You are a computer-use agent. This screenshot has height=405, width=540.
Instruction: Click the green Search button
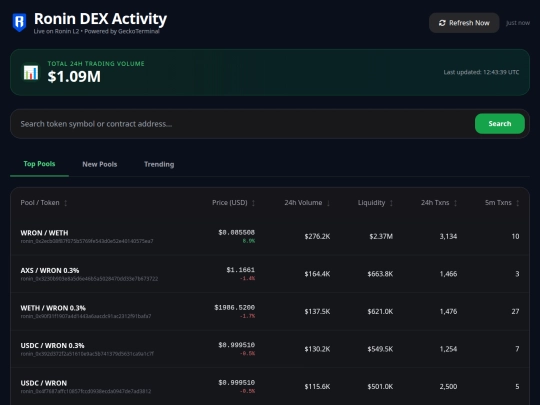(x=500, y=124)
